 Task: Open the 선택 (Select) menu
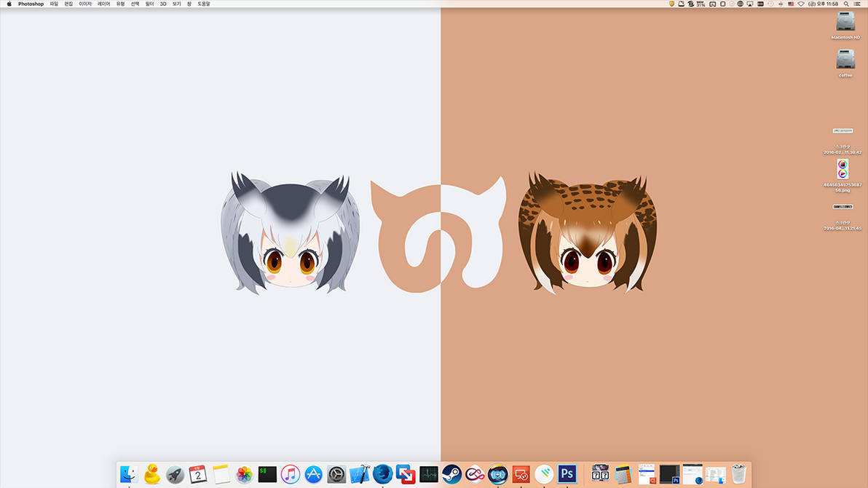135,4
